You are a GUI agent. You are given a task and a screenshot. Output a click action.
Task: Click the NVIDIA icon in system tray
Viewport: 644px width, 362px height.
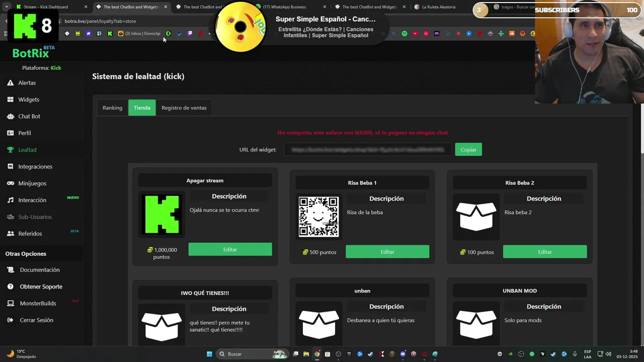(510, 354)
